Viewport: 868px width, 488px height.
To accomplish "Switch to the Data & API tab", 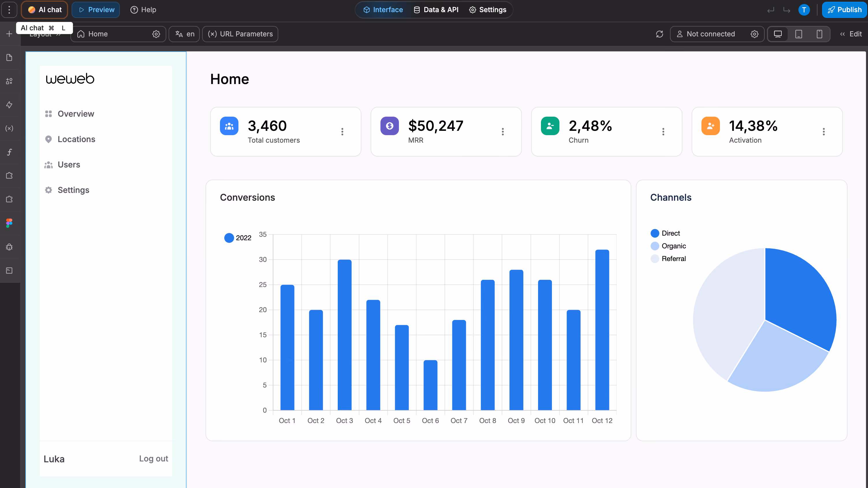I will click(436, 10).
